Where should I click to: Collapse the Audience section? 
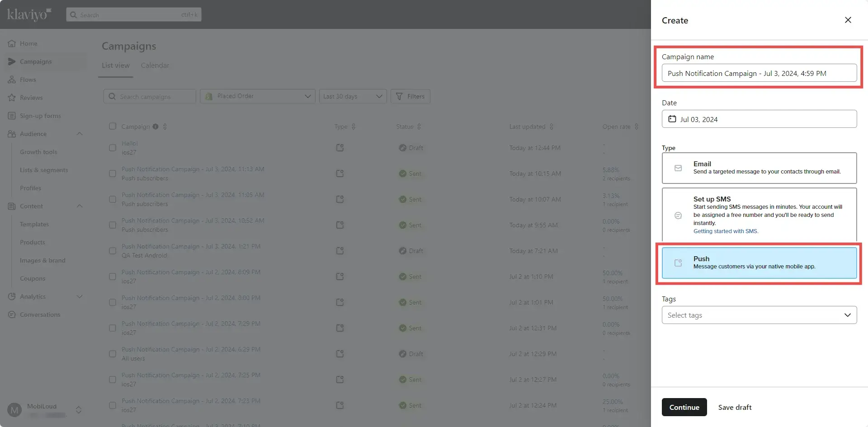pos(80,134)
